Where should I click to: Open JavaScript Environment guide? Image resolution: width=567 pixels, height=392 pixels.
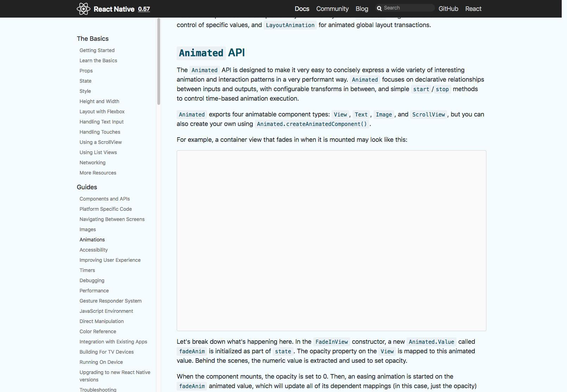coord(106,311)
